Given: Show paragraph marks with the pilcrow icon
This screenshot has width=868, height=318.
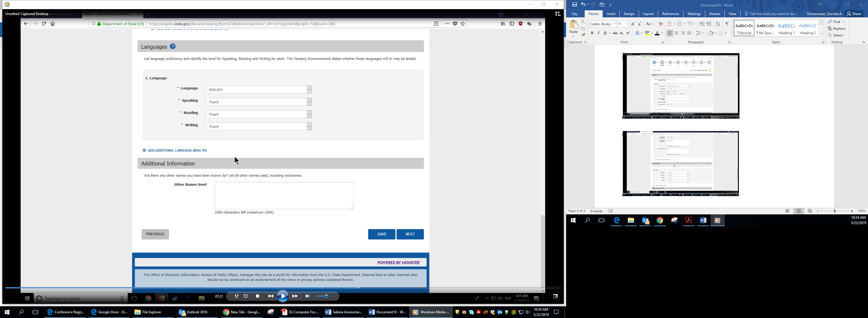Looking at the screenshot, I should (x=727, y=24).
